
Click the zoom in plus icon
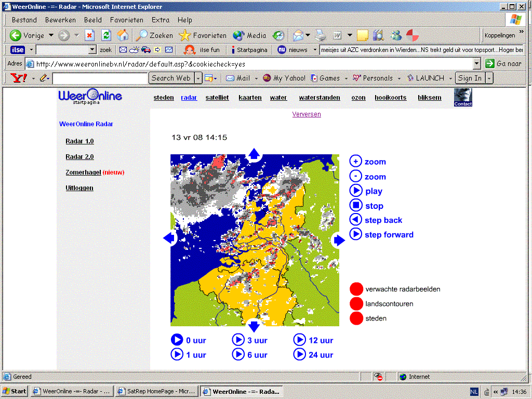pyautogui.click(x=355, y=161)
